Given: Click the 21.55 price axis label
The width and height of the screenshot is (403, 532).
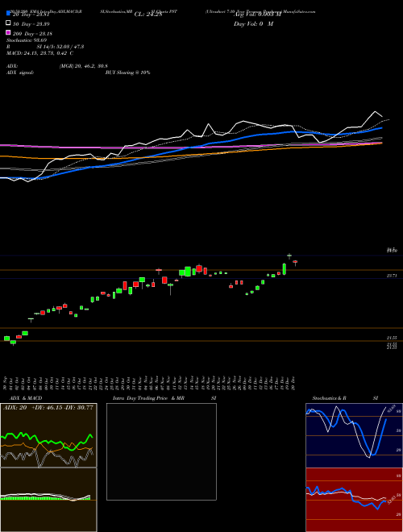Looking at the screenshot, I should pos(392,338).
